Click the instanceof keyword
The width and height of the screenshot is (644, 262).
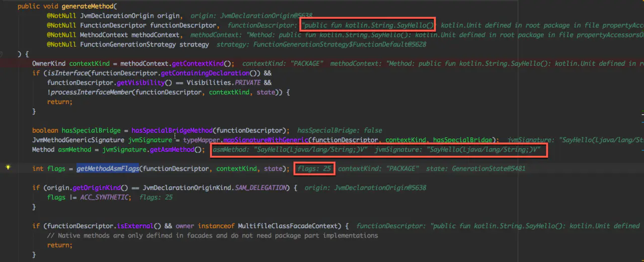(x=216, y=226)
